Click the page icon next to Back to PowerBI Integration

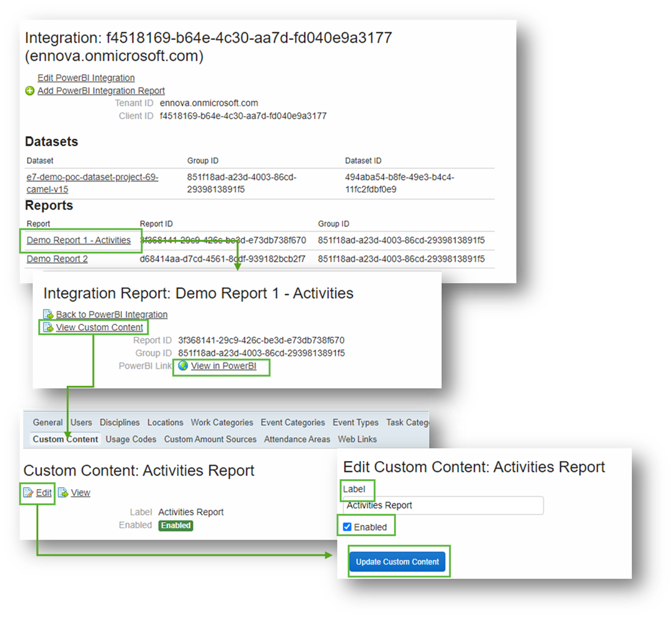click(x=48, y=314)
